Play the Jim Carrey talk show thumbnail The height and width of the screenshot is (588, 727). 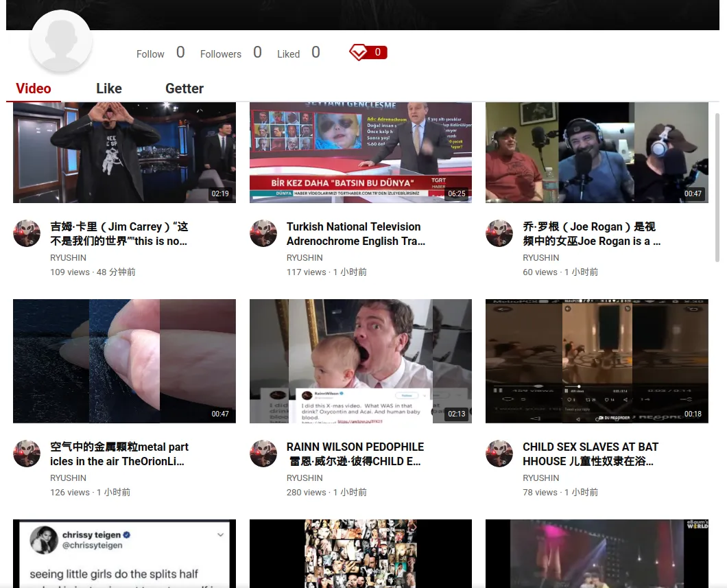[124, 152]
